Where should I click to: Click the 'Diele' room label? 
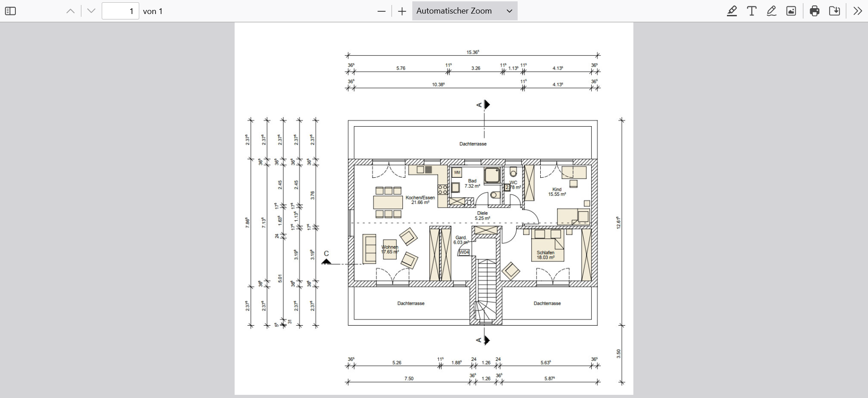(482, 213)
